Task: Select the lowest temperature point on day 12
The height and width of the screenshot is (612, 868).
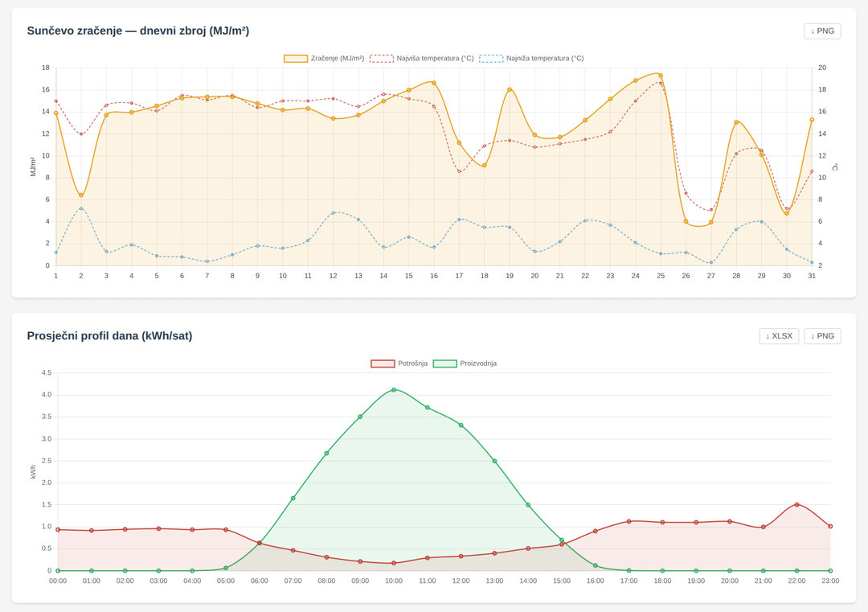Action: click(x=333, y=213)
